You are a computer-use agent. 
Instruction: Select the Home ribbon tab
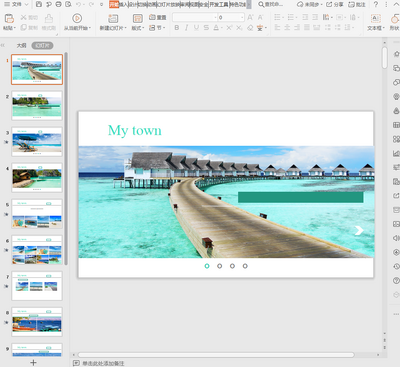114,4
